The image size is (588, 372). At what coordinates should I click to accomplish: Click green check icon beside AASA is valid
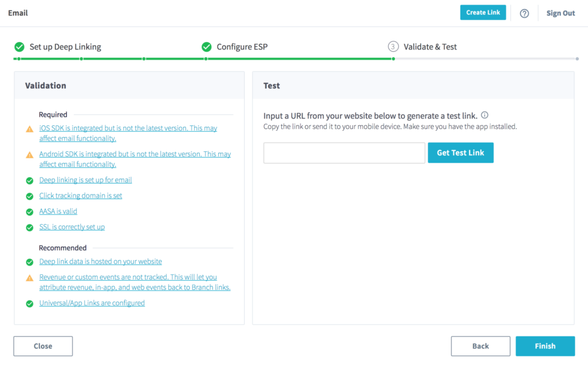tap(30, 212)
